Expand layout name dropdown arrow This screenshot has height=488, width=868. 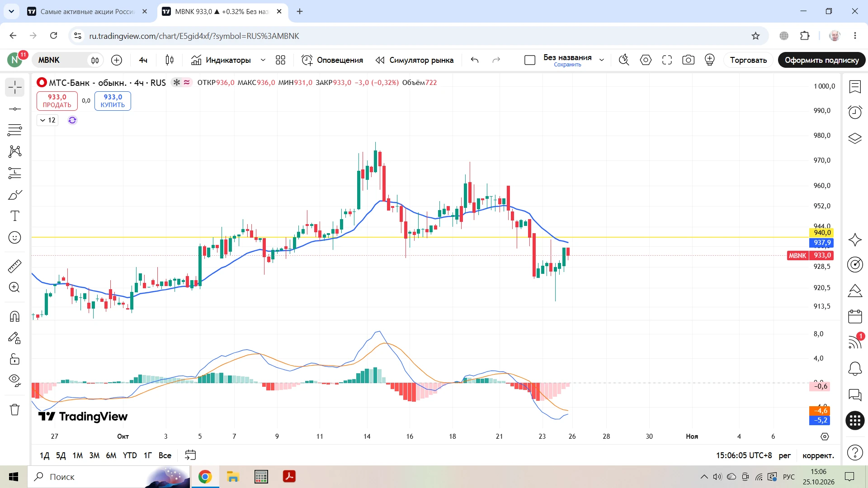pos(602,60)
